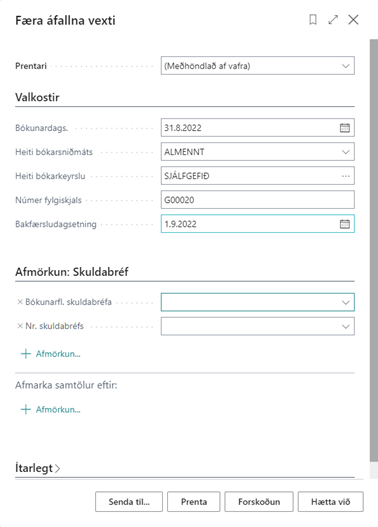This screenshot has height=527, width=378.
Task: Click the Númer fylgiskjals input field
Action: tap(258, 200)
